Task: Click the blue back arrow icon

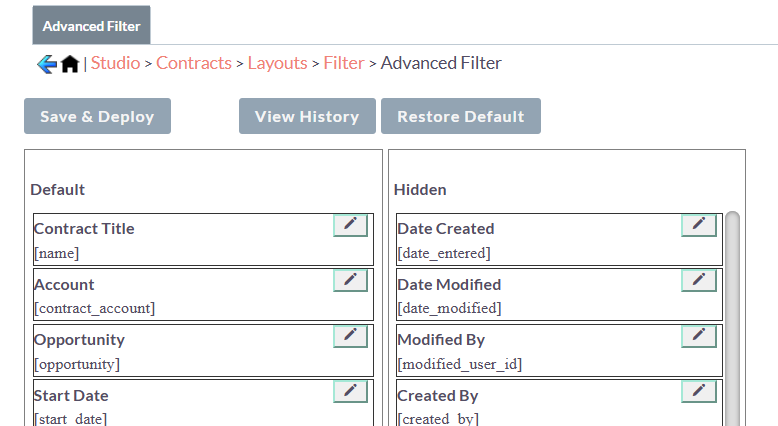Action: tap(47, 64)
